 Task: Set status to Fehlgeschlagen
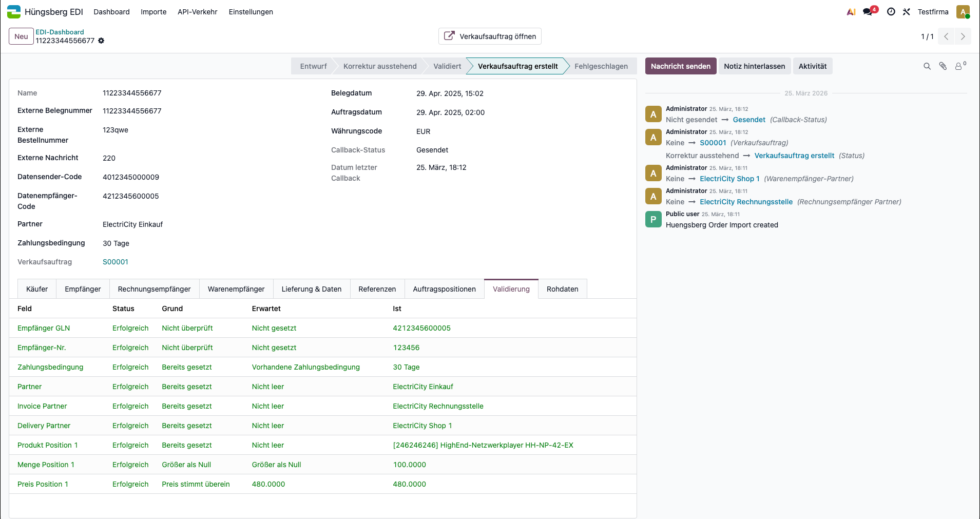click(601, 66)
